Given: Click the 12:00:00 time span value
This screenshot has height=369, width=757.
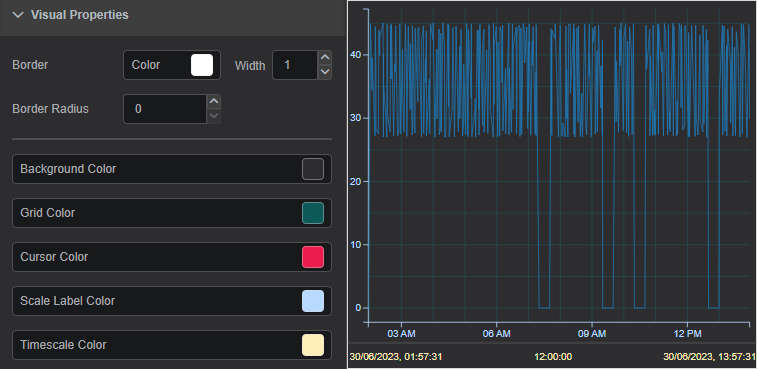Looking at the screenshot, I should click(553, 357).
